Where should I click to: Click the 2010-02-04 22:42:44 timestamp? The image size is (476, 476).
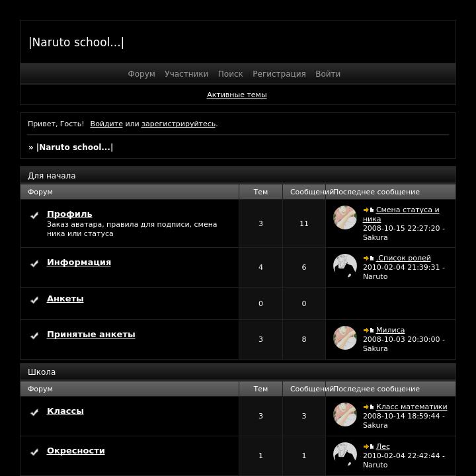[401, 456]
